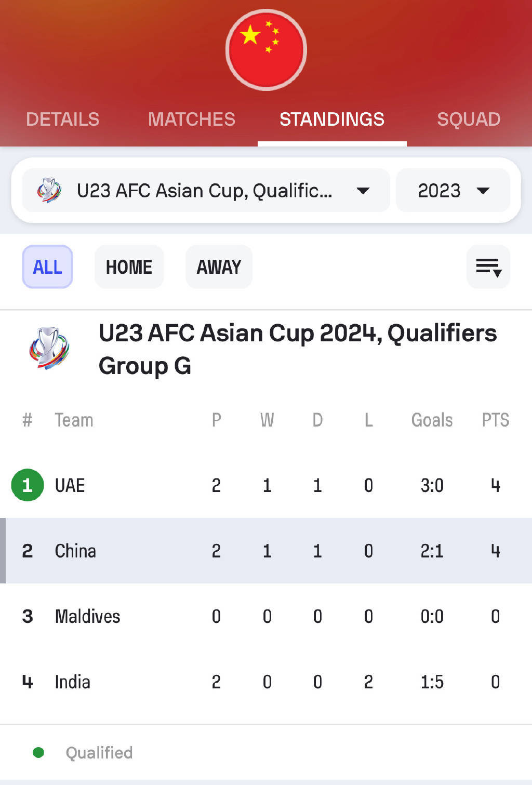
Task: Expand the U23 AFC Asian Cup competition dropdown
Action: [206, 190]
